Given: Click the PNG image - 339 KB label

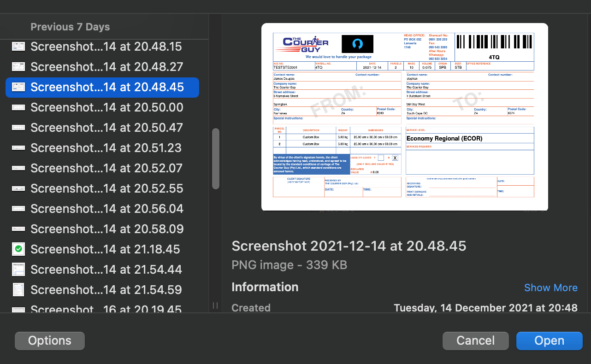Looking at the screenshot, I should coord(289,265).
